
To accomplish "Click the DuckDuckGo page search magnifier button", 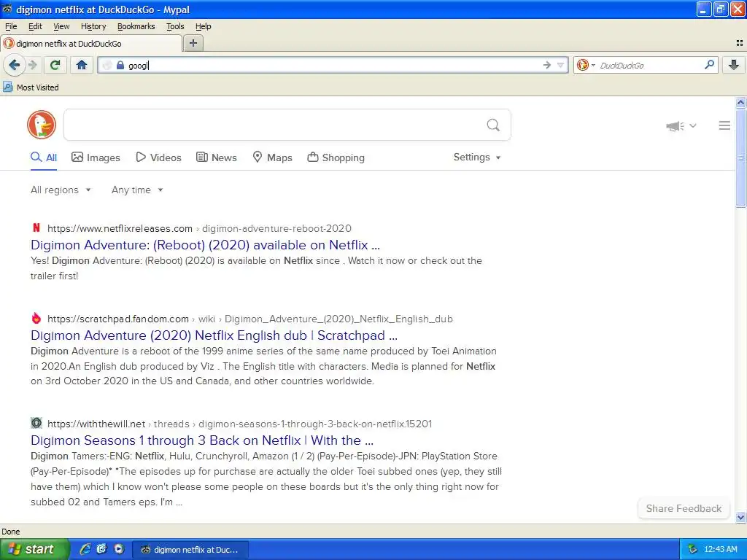I will (493, 125).
